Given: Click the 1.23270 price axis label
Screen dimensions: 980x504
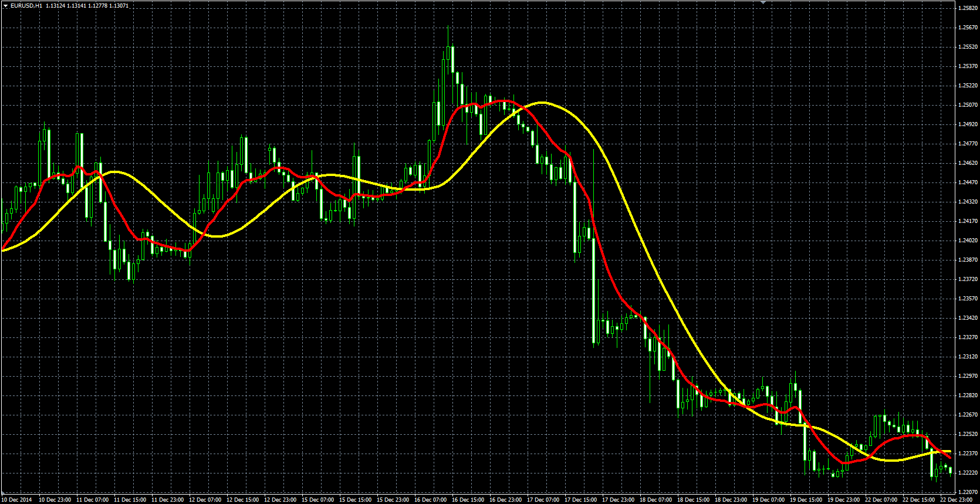Looking at the screenshot, I should (x=968, y=337).
